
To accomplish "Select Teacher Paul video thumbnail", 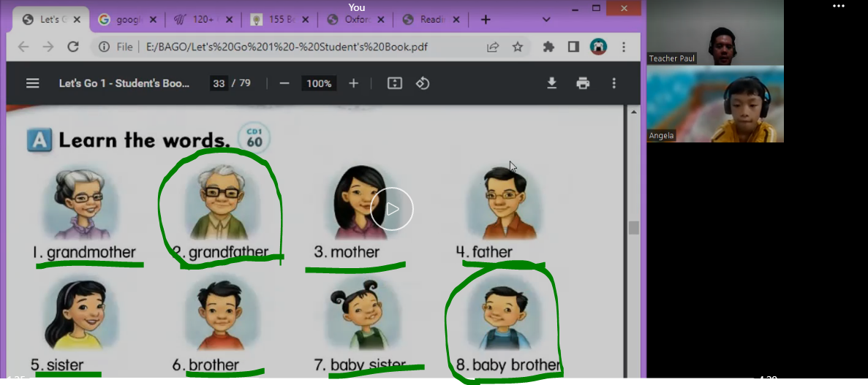I will tap(715, 33).
